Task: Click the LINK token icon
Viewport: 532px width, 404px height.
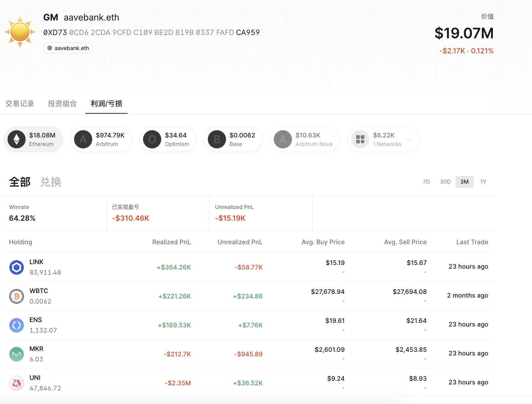Action: click(17, 267)
